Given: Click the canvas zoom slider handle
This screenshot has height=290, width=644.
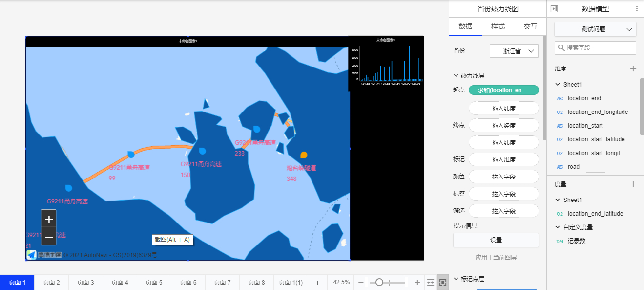Looking at the screenshot, I should tap(379, 282).
